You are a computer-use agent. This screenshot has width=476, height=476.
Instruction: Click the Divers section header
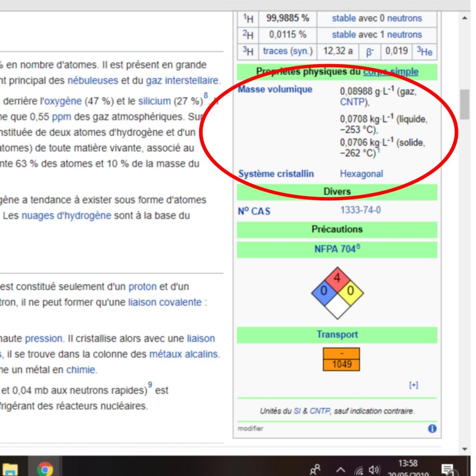click(x=337, y=192)
